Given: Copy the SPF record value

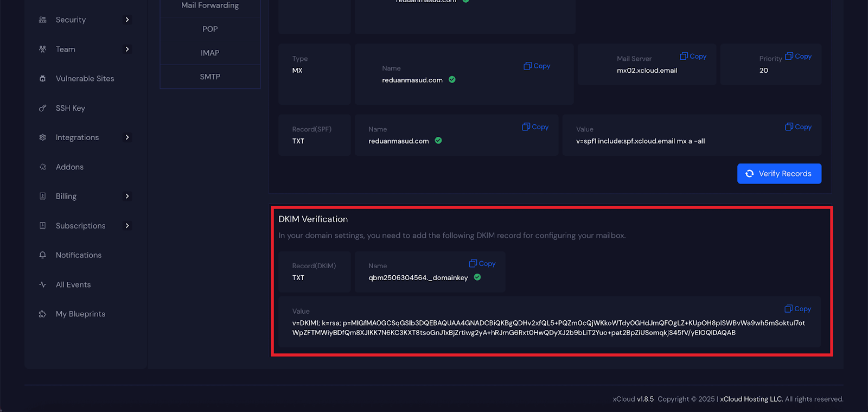Looking at the screenshot, I should click(798, 127).
